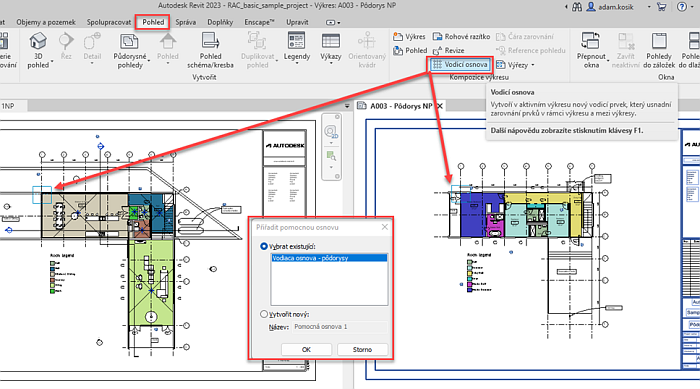Close the A003 - Pôdorys NP tab

439,106
